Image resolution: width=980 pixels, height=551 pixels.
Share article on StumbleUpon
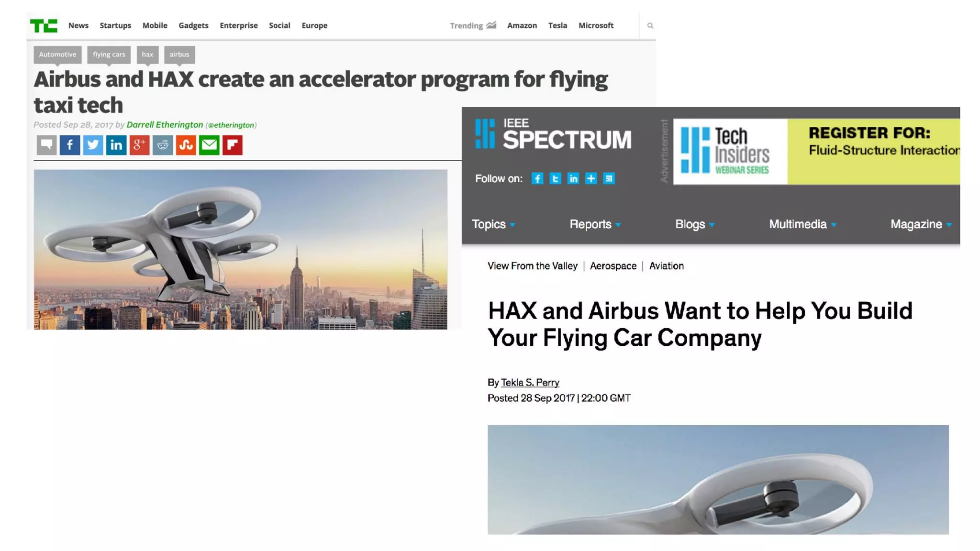186,145
